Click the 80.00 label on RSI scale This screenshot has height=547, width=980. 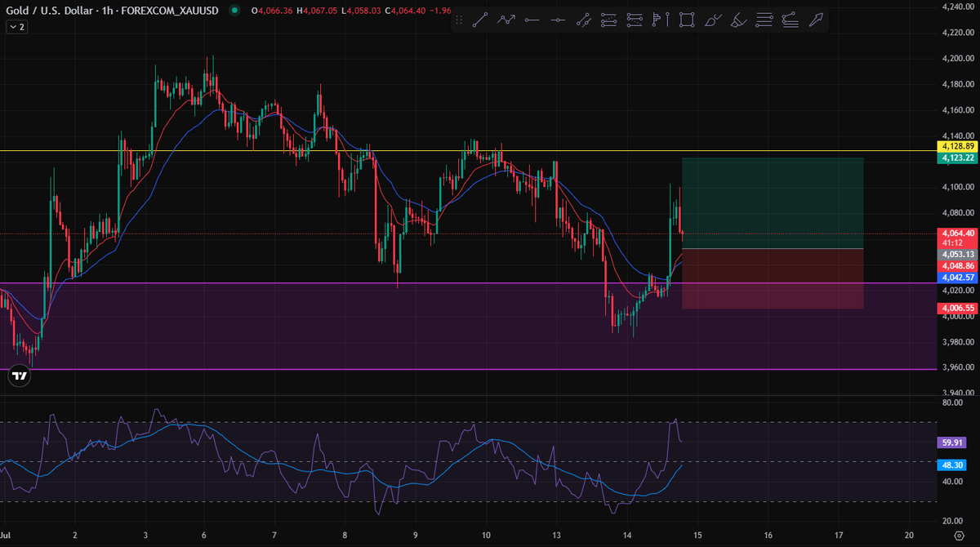[x=952, y=402]
